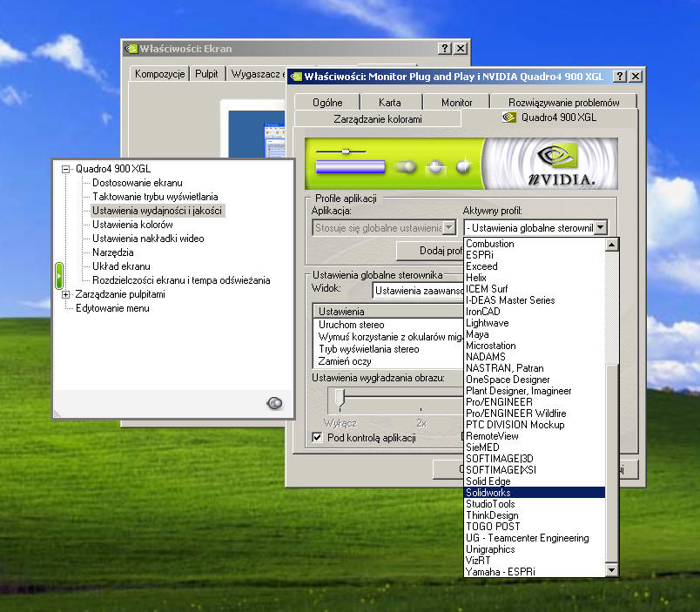Choose IronCAD profile

(535, 312)
